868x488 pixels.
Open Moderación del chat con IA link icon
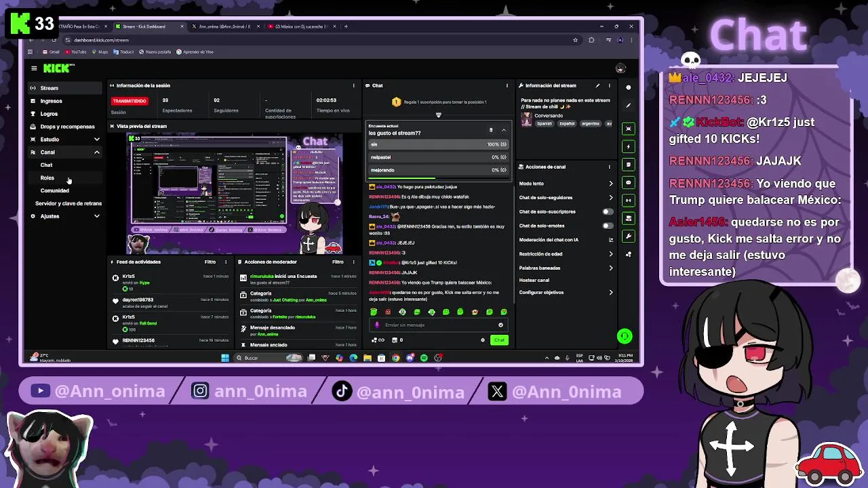(x=610, y=240)
